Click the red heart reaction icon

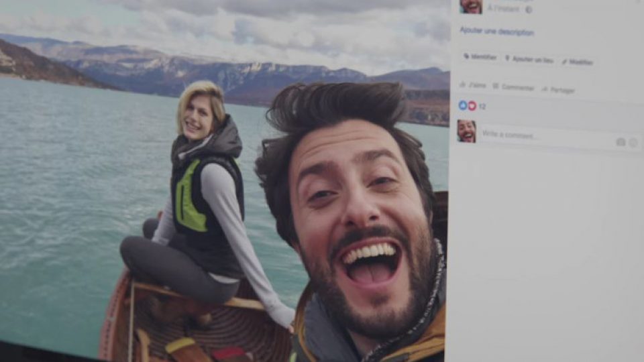click(x=472, y=106)
